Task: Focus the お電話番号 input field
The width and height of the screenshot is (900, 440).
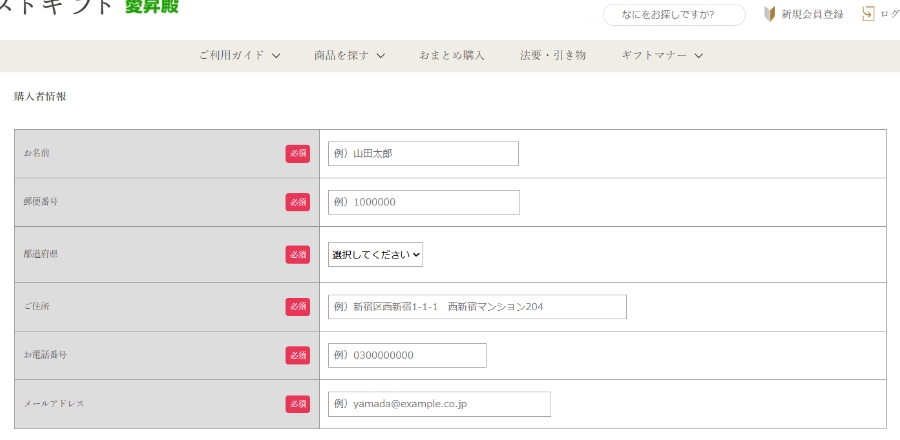Action: (x=408, y=356)
